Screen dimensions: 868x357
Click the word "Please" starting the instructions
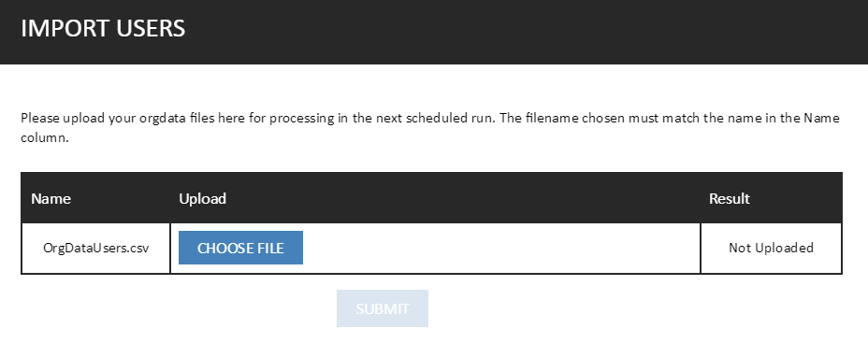[39, 118]
